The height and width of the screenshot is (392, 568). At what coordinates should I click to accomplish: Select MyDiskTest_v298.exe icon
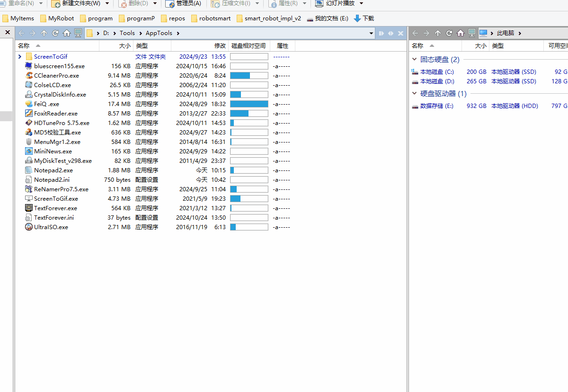point(29,161)
